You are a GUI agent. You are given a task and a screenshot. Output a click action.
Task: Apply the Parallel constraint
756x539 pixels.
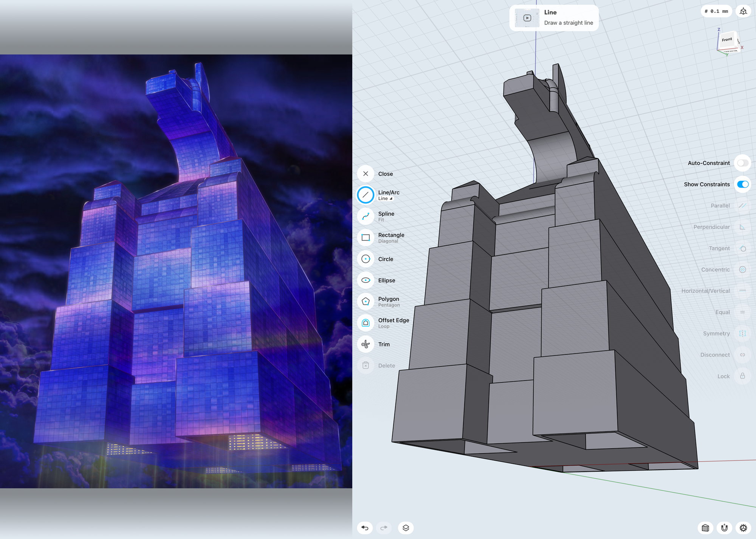[x=742, y=206]
